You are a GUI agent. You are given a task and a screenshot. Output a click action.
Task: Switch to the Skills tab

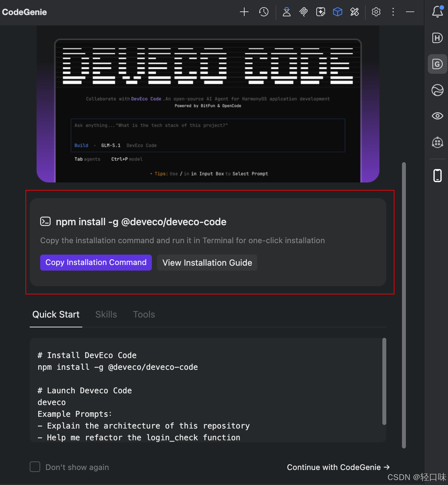(x=106, y=314)
